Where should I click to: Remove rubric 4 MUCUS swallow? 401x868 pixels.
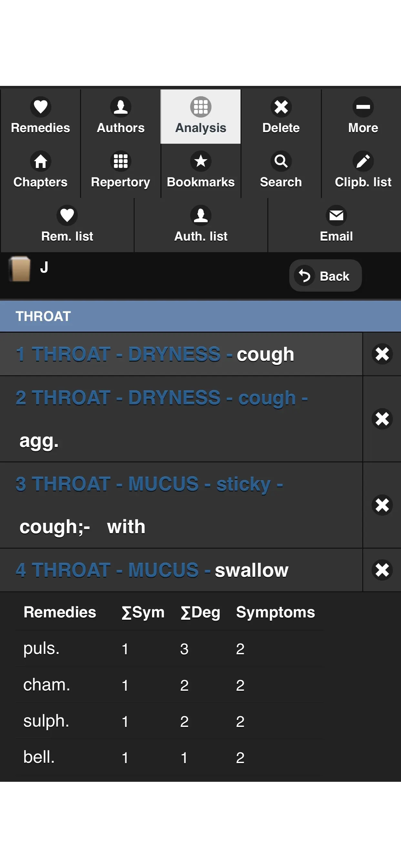tap(382, 570)
